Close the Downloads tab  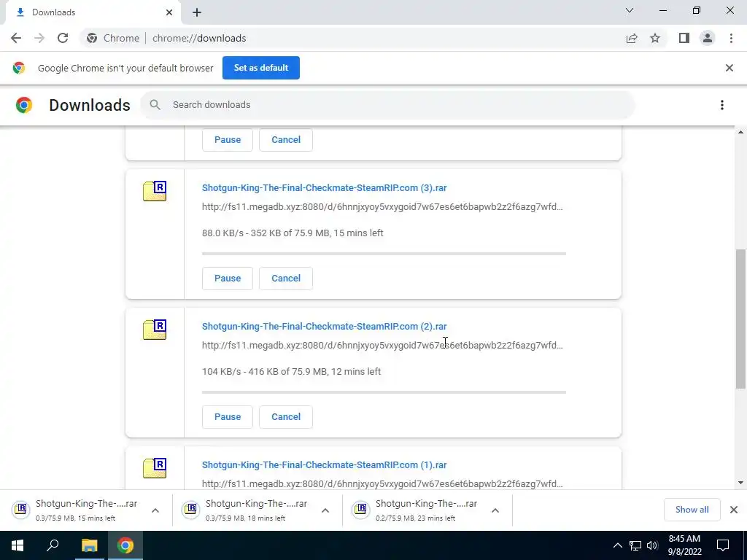point(169,12)
